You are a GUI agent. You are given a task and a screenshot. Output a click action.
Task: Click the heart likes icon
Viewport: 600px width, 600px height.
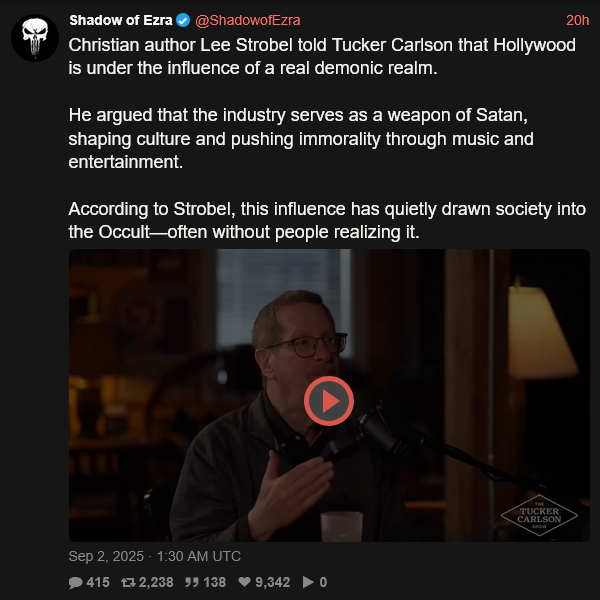click(245, 582)
